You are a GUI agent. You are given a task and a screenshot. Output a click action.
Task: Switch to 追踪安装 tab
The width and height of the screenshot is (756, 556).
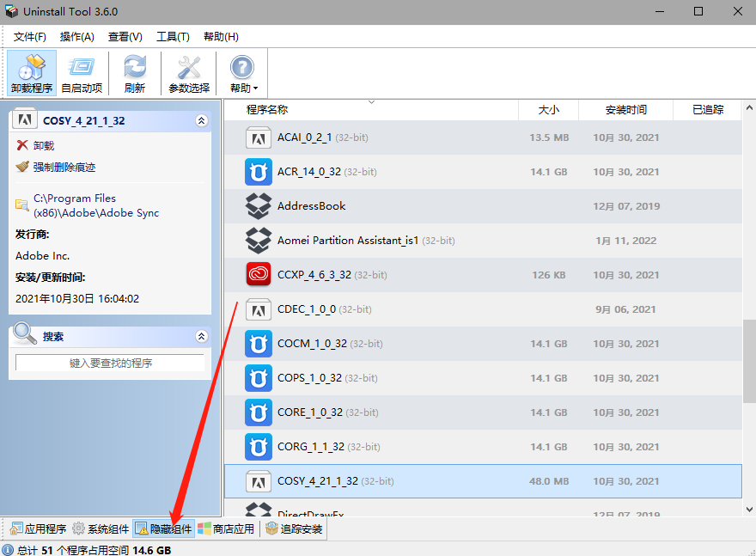tap(294, 529)
